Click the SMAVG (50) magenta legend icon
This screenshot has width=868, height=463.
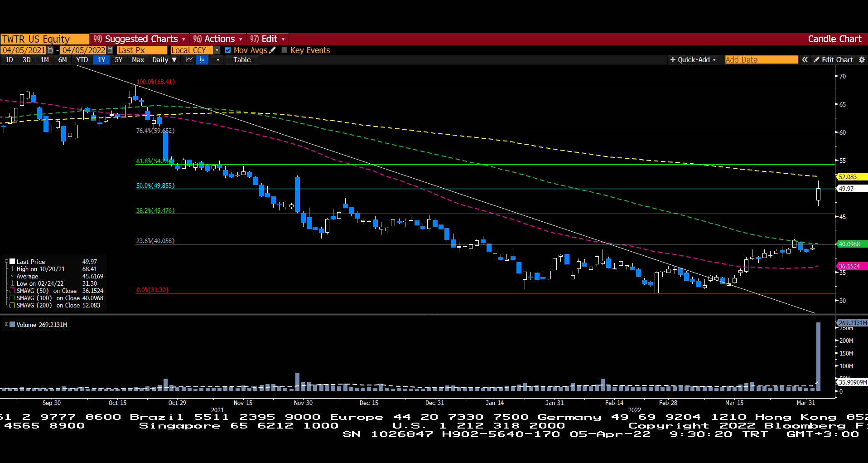coord(12,291)
